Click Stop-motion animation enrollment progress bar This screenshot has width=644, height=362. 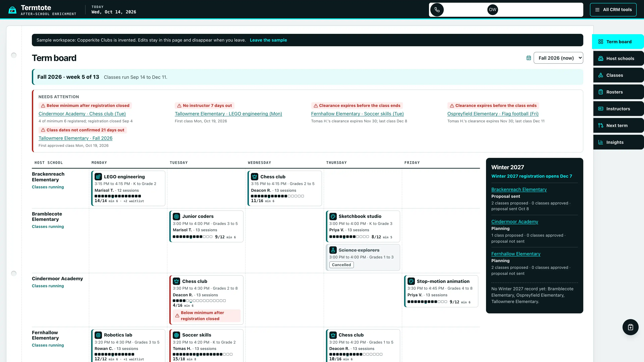click(x=427, y=302)
